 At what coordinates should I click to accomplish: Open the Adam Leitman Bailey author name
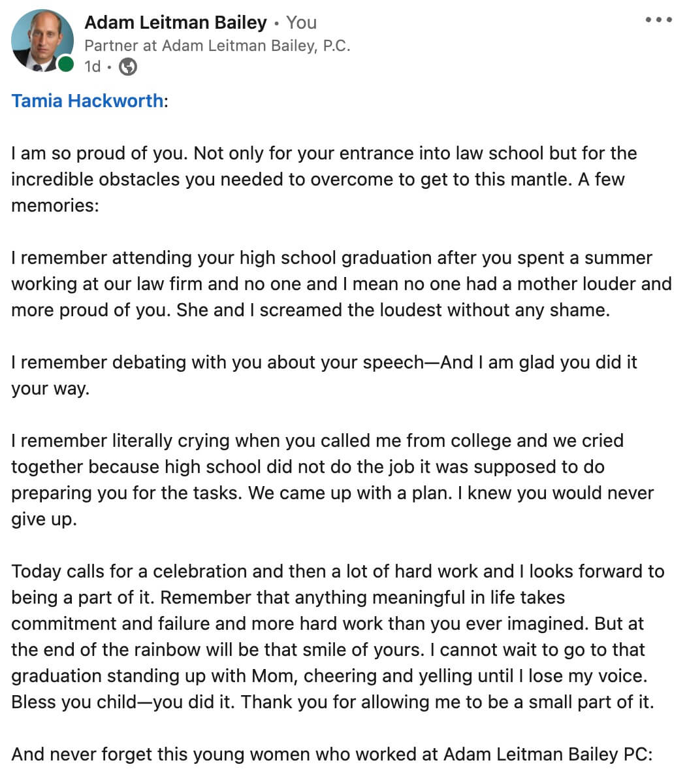176,22
